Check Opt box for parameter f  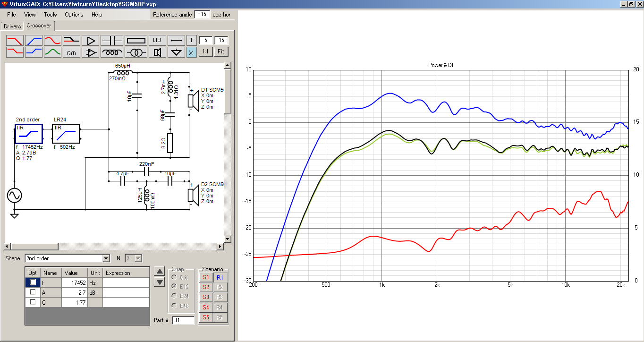tap(33, 282)
